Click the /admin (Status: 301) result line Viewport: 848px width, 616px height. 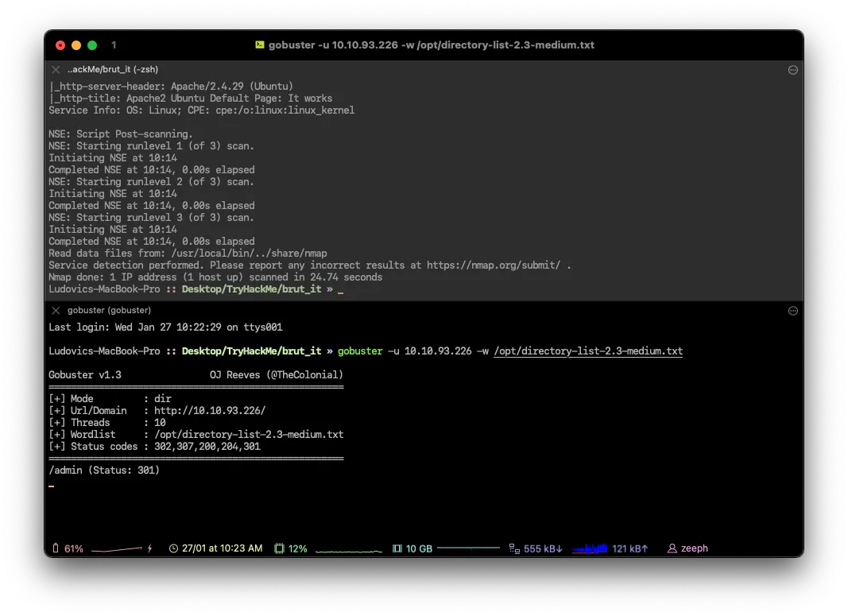pos(104,471)
